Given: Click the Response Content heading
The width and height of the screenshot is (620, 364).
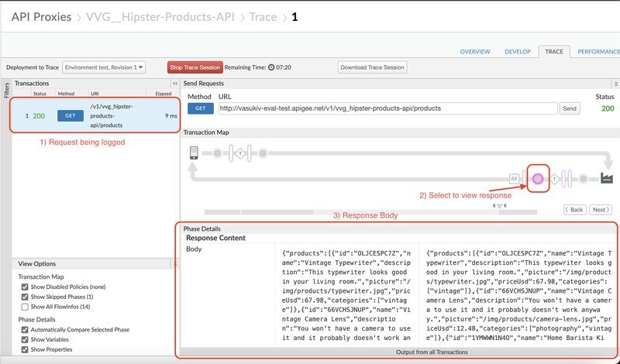Looking at the screenshot, I should (216, 238).
